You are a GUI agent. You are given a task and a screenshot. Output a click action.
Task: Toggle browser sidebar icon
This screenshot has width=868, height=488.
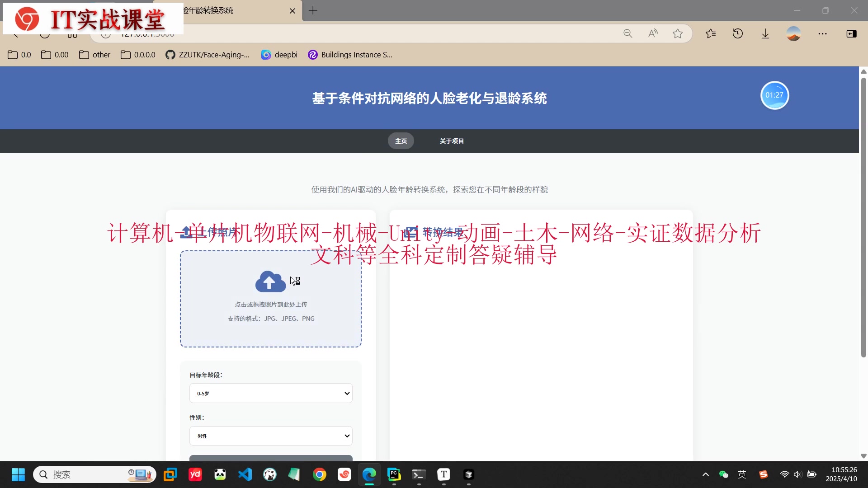click(851, 33)
